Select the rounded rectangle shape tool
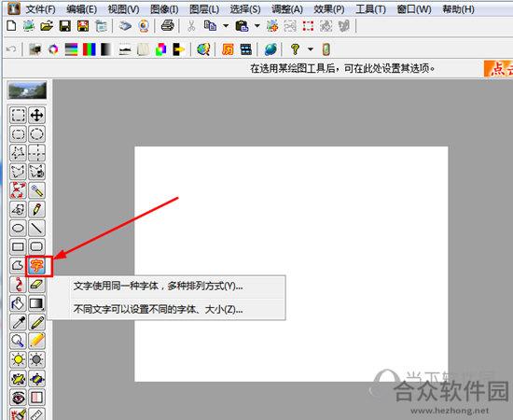Image resolution: width=513 pixels, height=420 pixels. [36, 246]
